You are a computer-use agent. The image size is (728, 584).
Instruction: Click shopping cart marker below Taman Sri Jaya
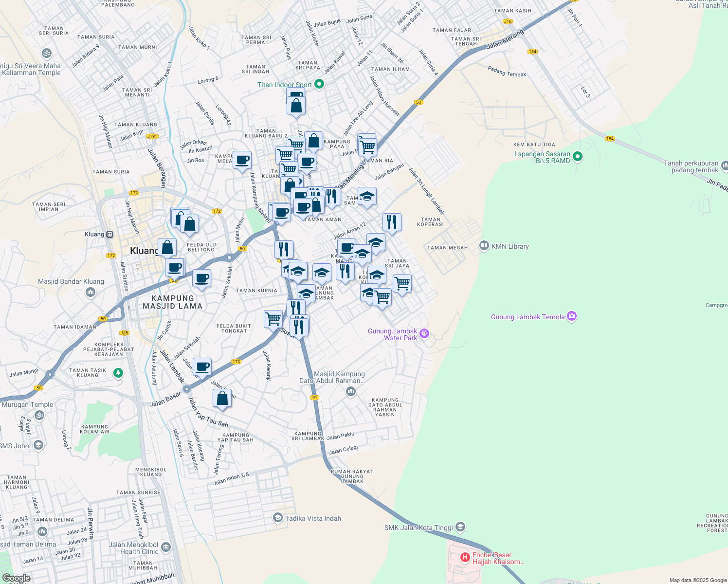point(402,284)
